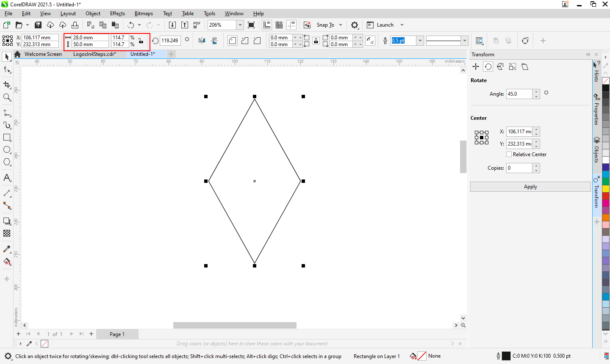Screen dimensions: 610x364
Task: Switch to Skew transform tab
Action: (x=525, y=66)
